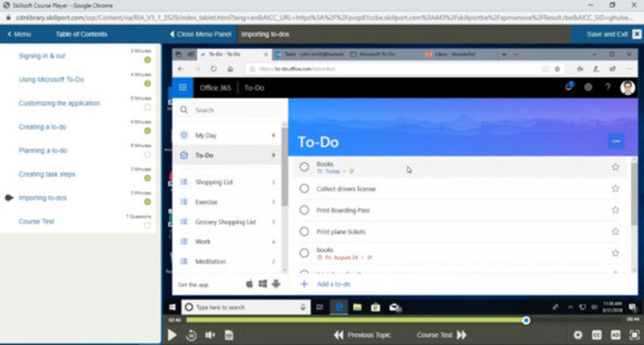This screenshot has height=345, width=644.
Task: Open Grocery Shopping List
Action: pos(227,222)
